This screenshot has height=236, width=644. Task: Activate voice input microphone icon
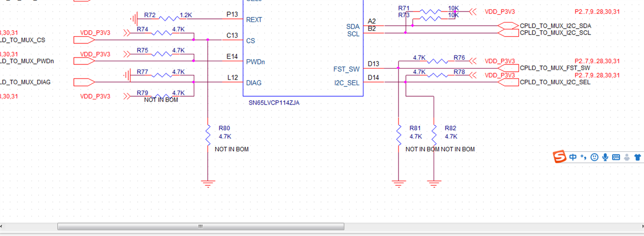(x=605, y=157)
